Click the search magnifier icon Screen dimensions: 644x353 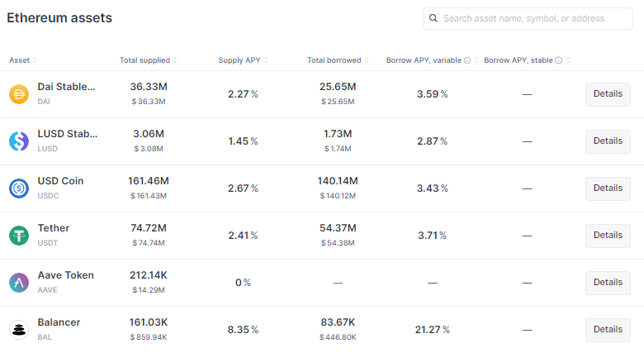[433, 18]
